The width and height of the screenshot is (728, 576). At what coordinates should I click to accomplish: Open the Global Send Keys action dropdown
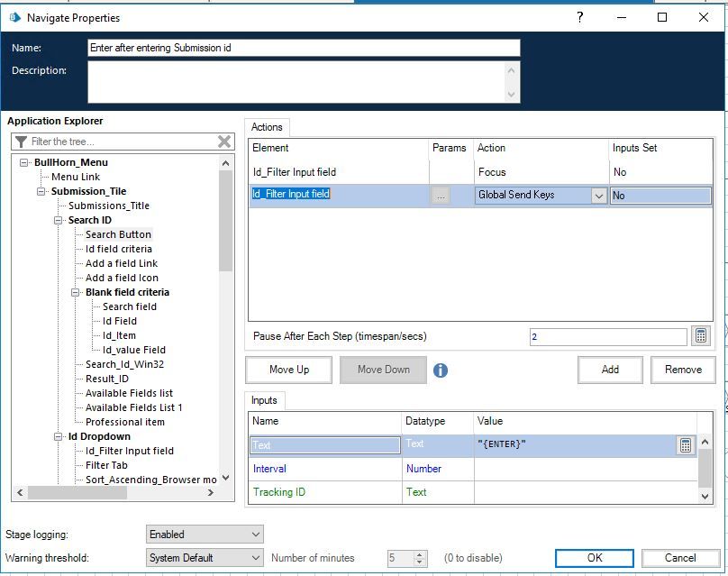coord(598,196)
